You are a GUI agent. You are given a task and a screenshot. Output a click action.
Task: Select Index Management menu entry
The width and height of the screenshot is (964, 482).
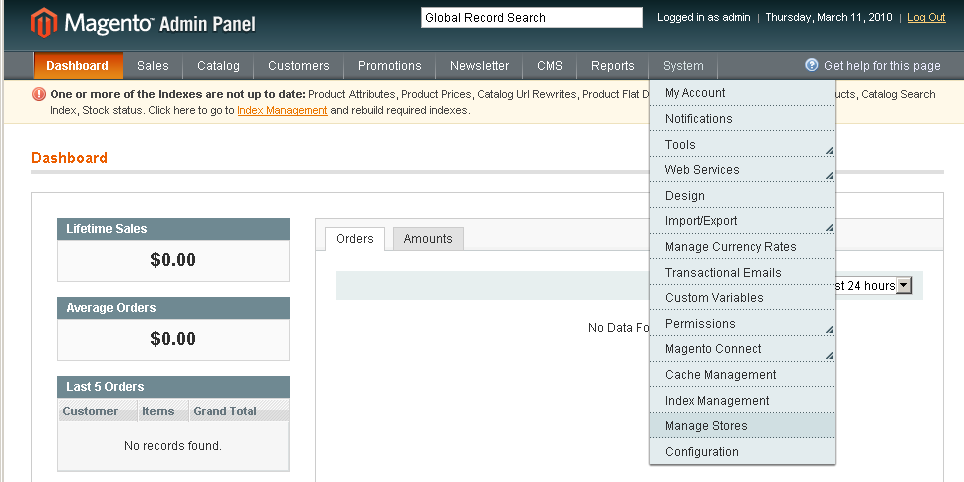point(742,400)
